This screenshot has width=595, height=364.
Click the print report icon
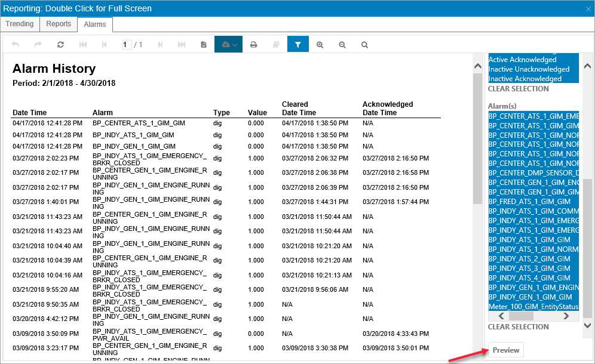tap(254, 45)
